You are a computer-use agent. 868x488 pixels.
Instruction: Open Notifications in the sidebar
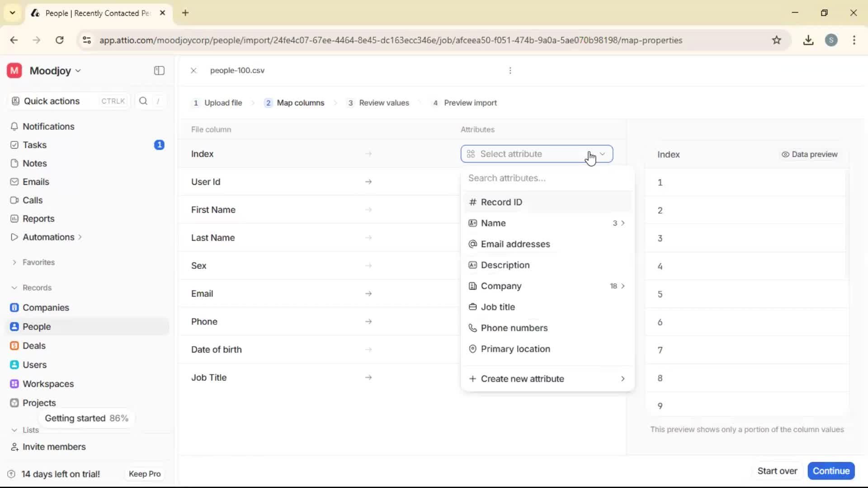[x=48, y=127]
